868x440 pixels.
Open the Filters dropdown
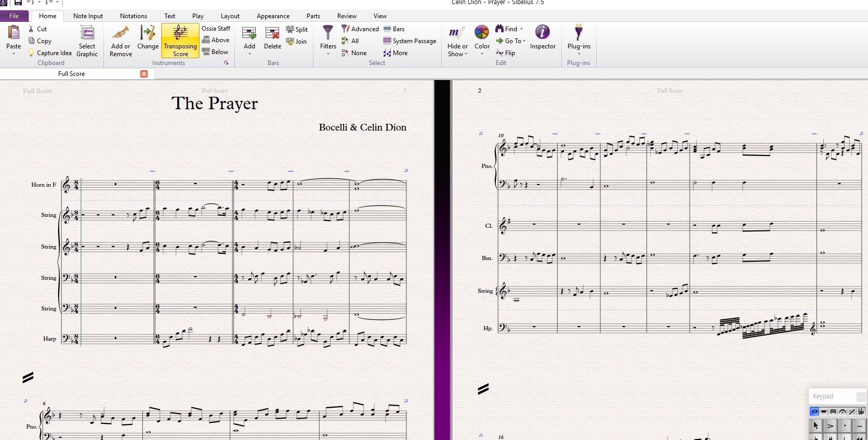point(328,54)
